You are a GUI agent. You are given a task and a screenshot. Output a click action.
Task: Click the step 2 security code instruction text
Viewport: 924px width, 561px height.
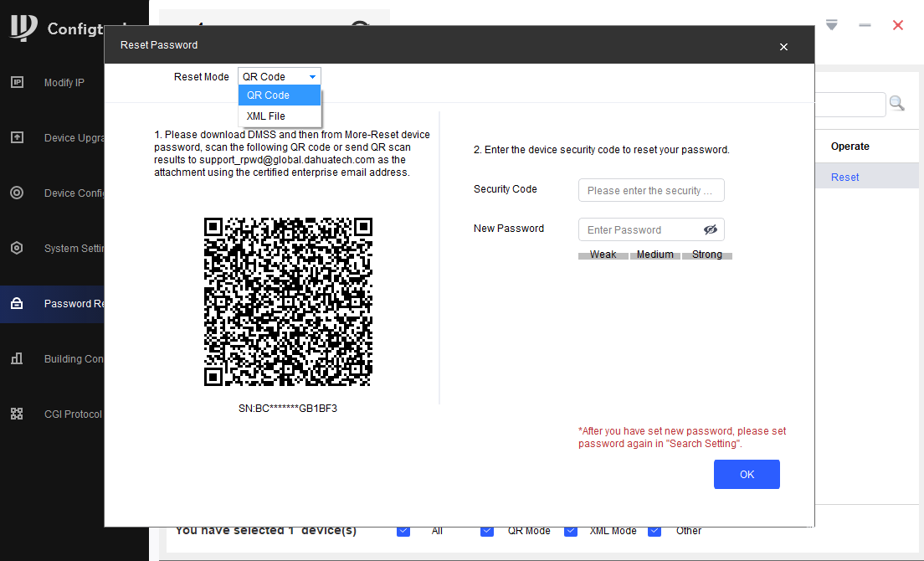tap(602, 150)
